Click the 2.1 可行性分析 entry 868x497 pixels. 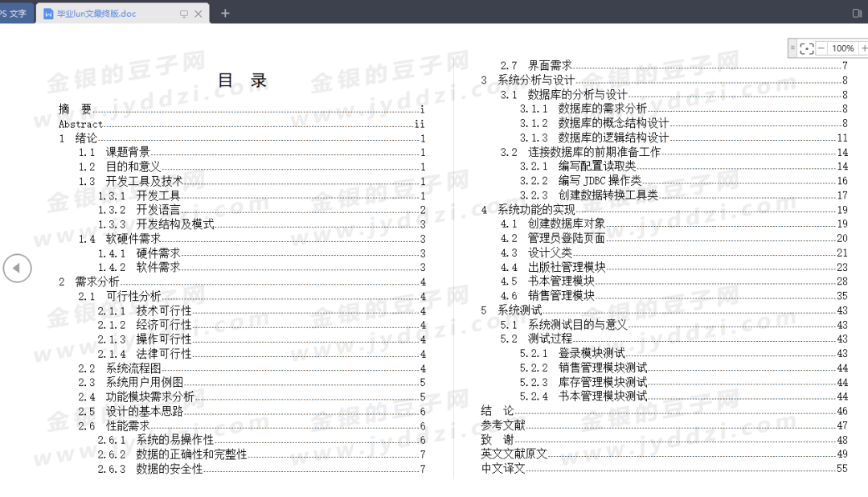(x=252, y=296)
